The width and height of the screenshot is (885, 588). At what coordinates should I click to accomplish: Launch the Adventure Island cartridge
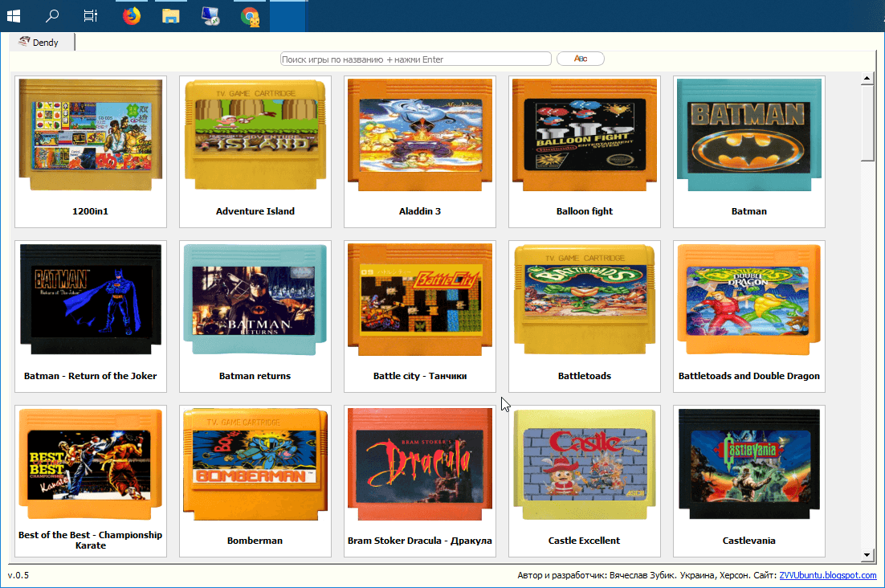pyautogui.click(x=255, y=152)
